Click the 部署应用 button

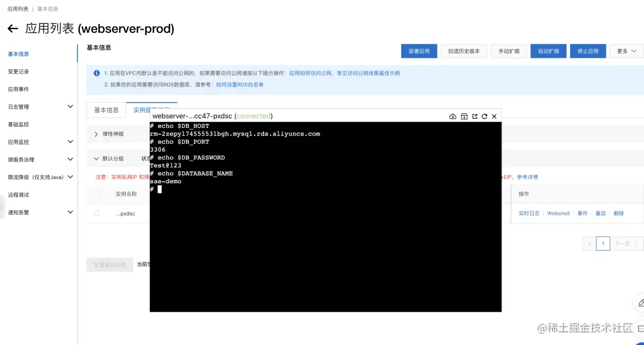point(419,51)
